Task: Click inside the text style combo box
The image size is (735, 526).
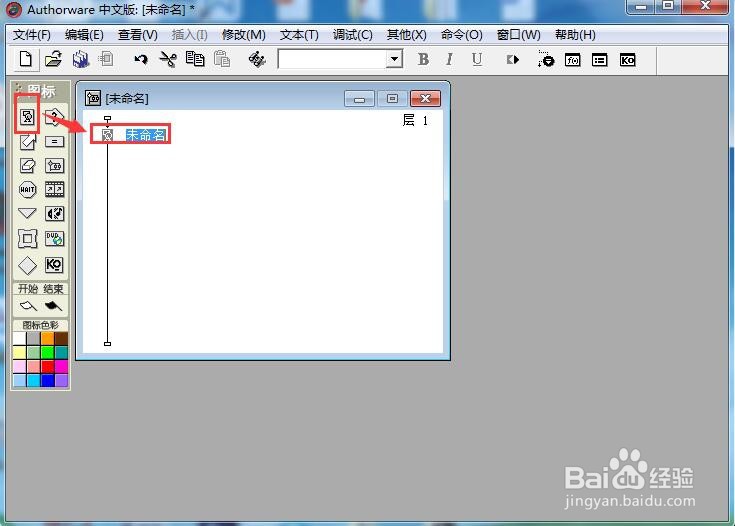Action: 332,59
